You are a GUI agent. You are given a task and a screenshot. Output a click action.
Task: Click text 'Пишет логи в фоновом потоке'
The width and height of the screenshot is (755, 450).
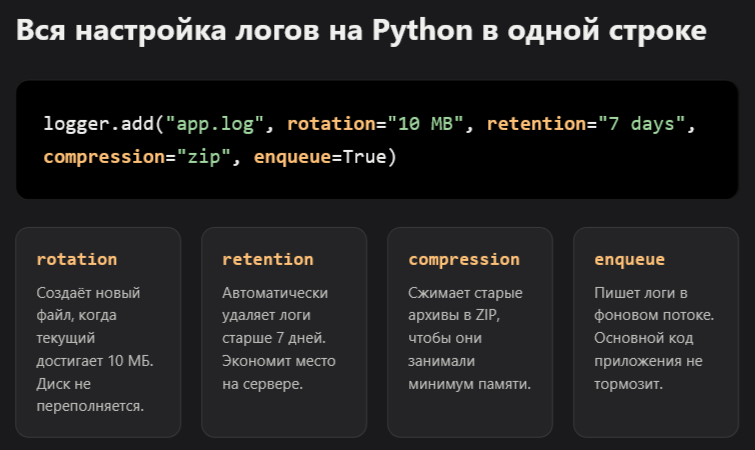tap(654, 304)
